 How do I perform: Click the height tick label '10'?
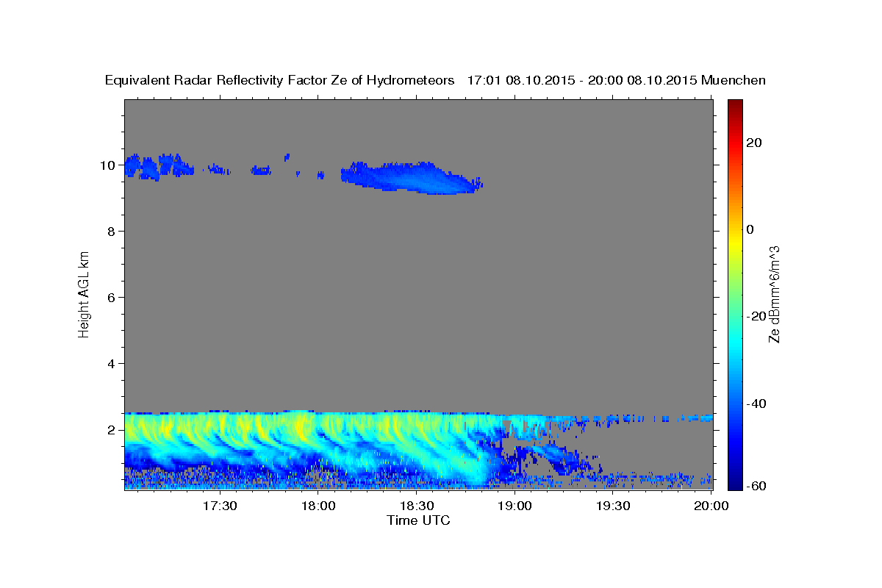click(107, 165)
